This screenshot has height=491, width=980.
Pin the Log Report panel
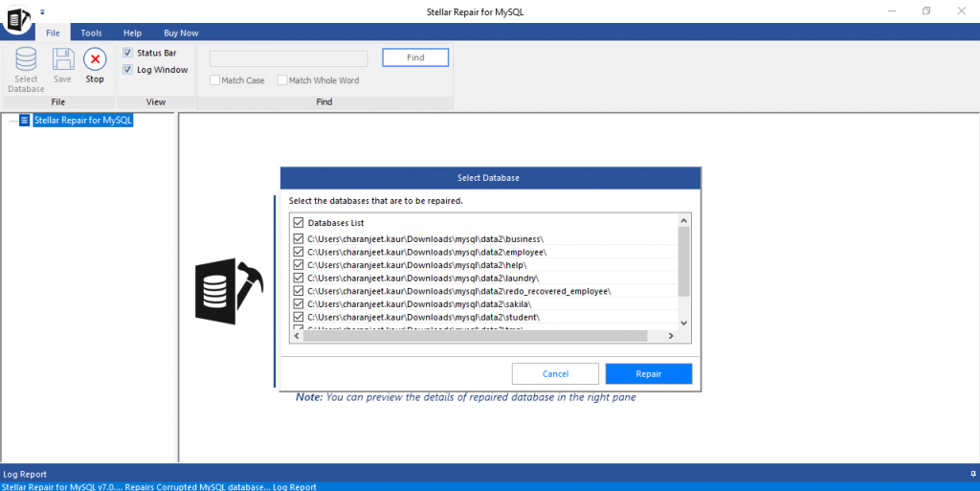point(972,474)
